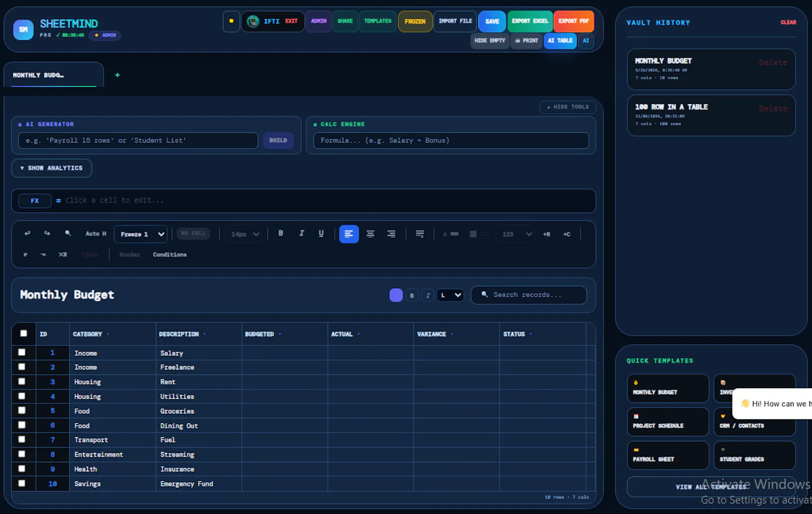
Task: Click the Print button with printer icon
Action: [527, 41]
